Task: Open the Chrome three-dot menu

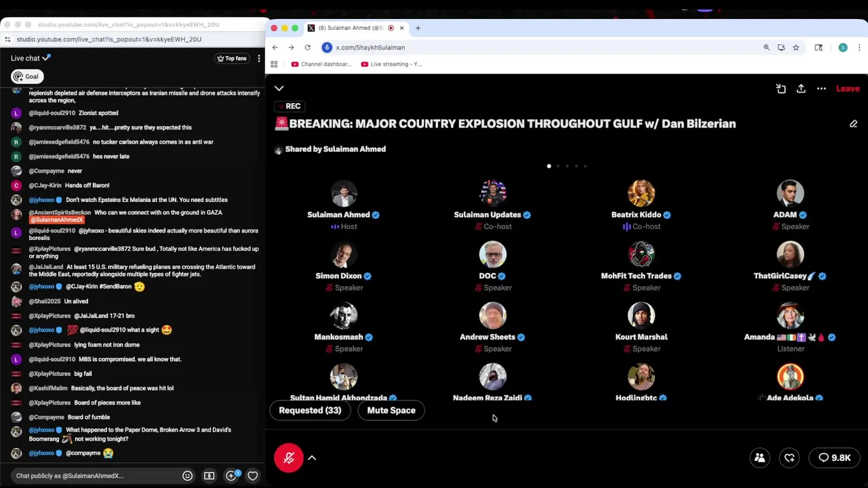Action: [x=859, y=47]
